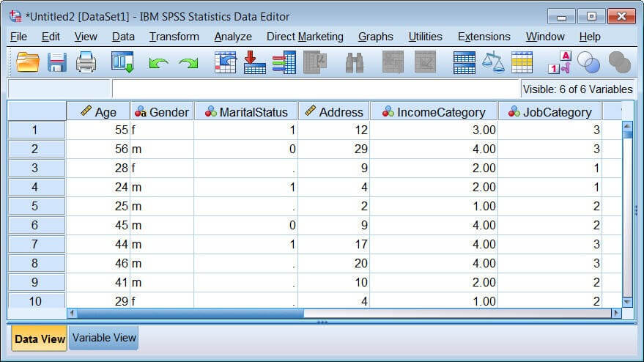Open the View menu
The width and height of the screenshot is (644, 362).
(86, 37)
